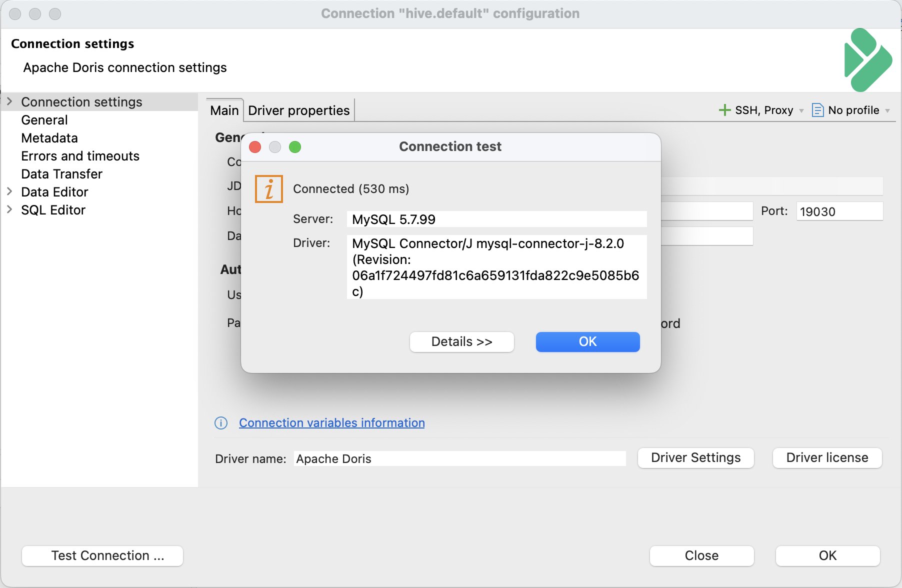
Task: Click the Details >> button
Action: click(x=462, y=342)
